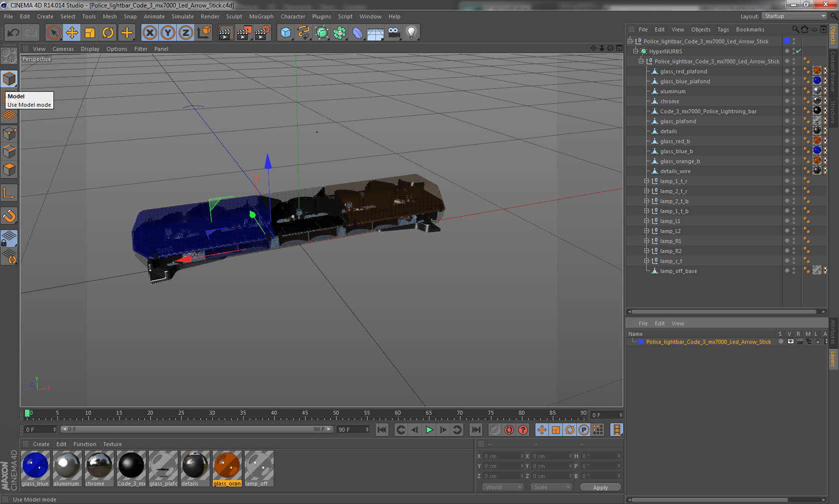
Task: Select the glass_blue material swatch
Action: click(35, 469)
